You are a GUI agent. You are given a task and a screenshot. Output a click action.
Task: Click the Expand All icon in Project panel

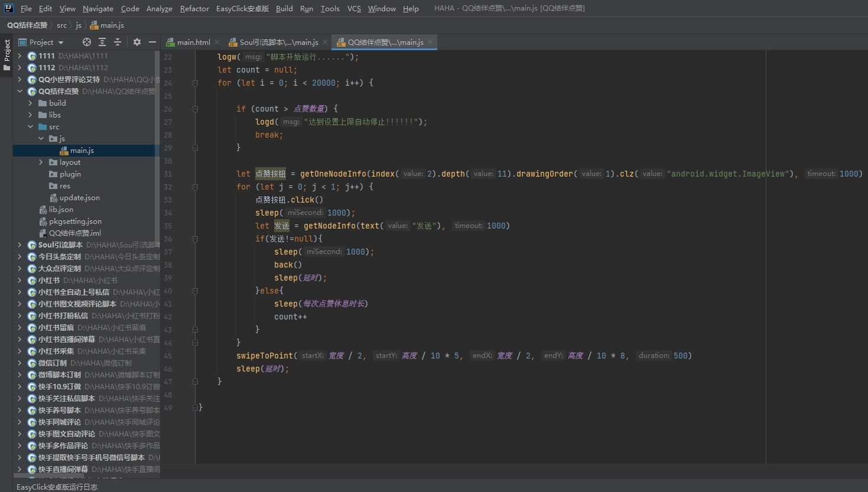pyautogui.click(x=102, y=42)
